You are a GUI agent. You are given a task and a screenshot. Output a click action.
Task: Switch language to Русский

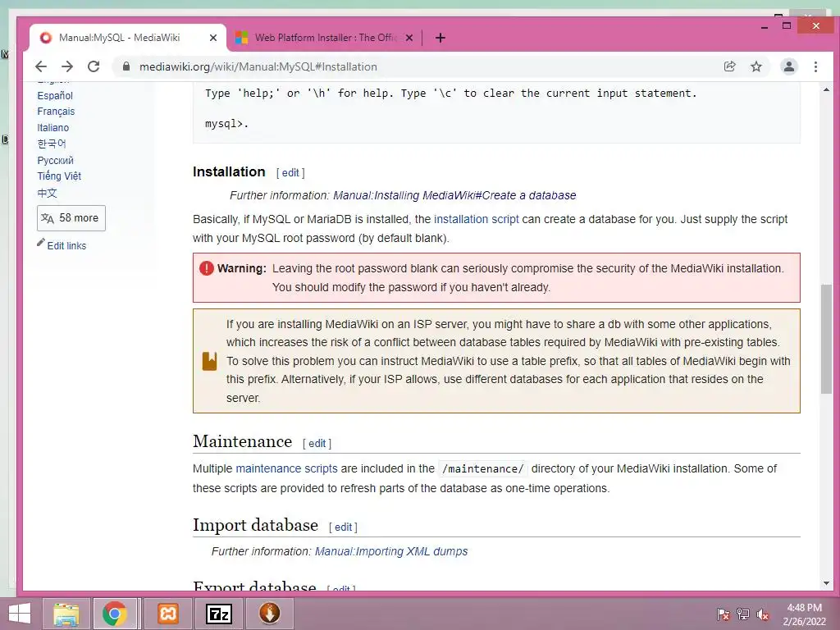pos(55,160)
